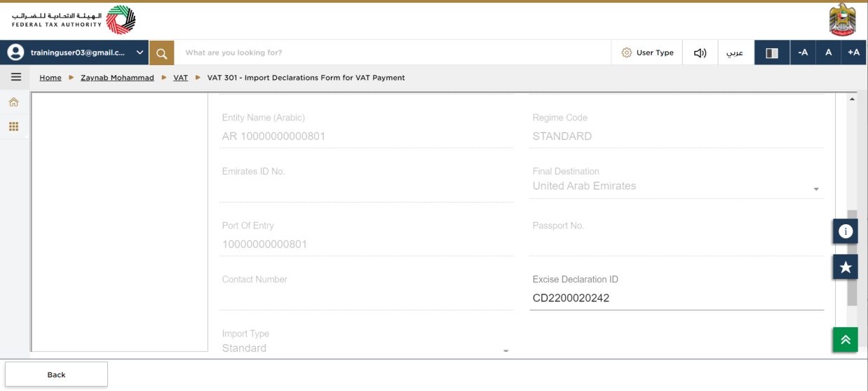Viewport: 868px width, 391px height.
Task: Click the Excise Declaration ID field
Action: [x=677, y=298]
